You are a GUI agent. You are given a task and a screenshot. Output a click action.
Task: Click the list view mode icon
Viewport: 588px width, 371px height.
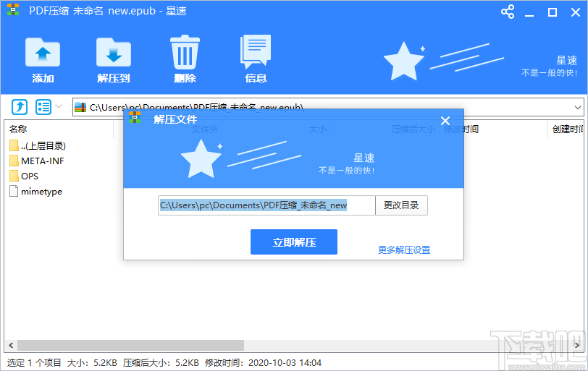pyautogui.click(x=43, y=107)
